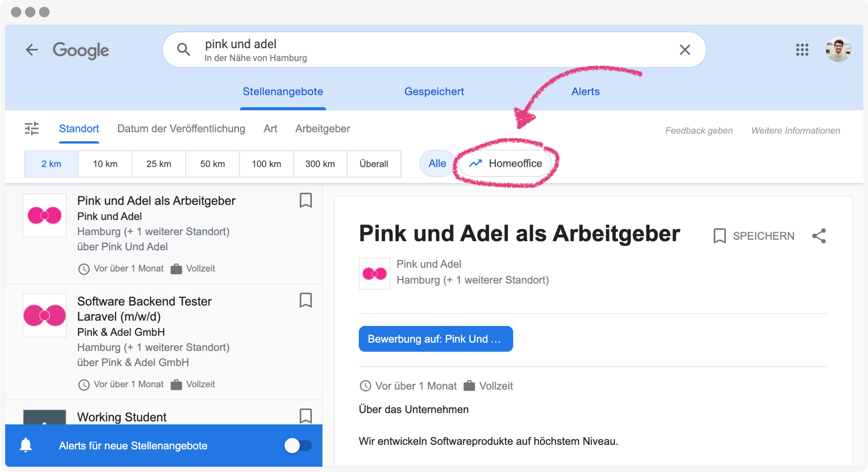Click Bewerbung auf: Pink Und … button
The width and height of the screenshot is (868, 472).
(x=436, y=339)
